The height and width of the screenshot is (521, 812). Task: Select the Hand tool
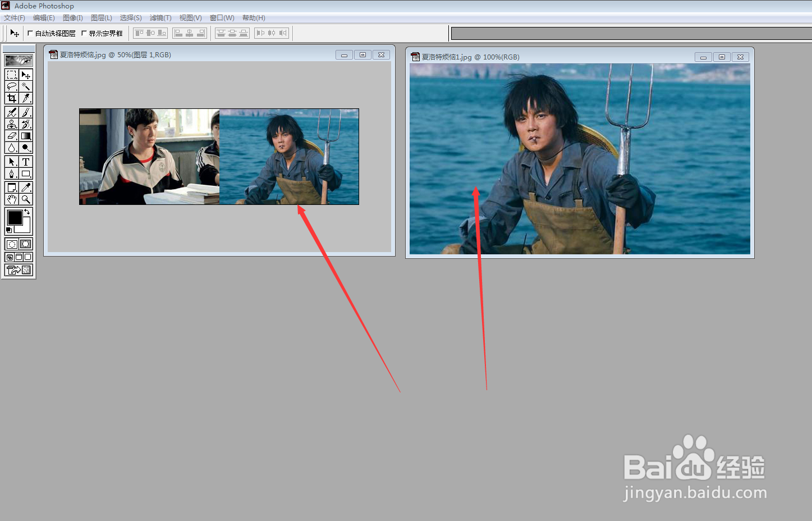point(12,199)
